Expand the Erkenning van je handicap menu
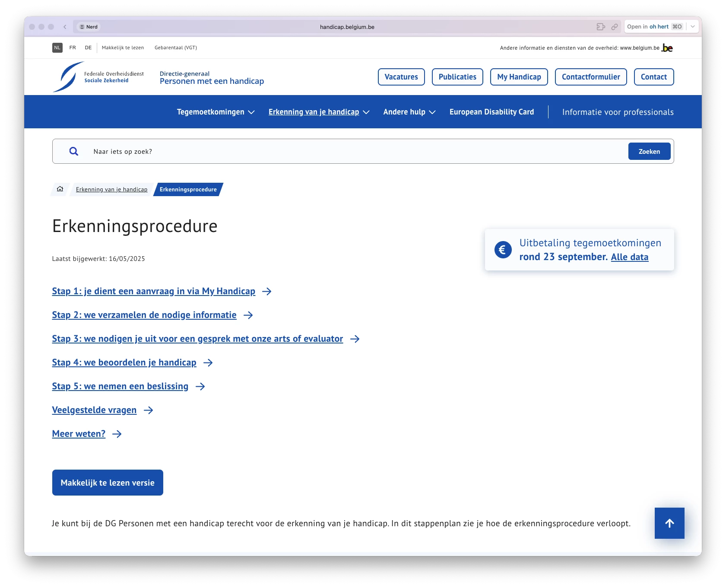Screen dimensions: 726x588 click(319, 112)
